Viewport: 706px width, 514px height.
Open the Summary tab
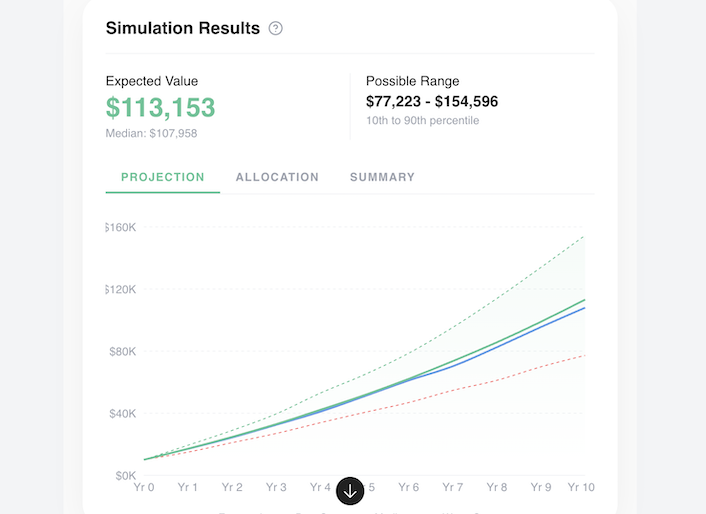click(382, 177)
